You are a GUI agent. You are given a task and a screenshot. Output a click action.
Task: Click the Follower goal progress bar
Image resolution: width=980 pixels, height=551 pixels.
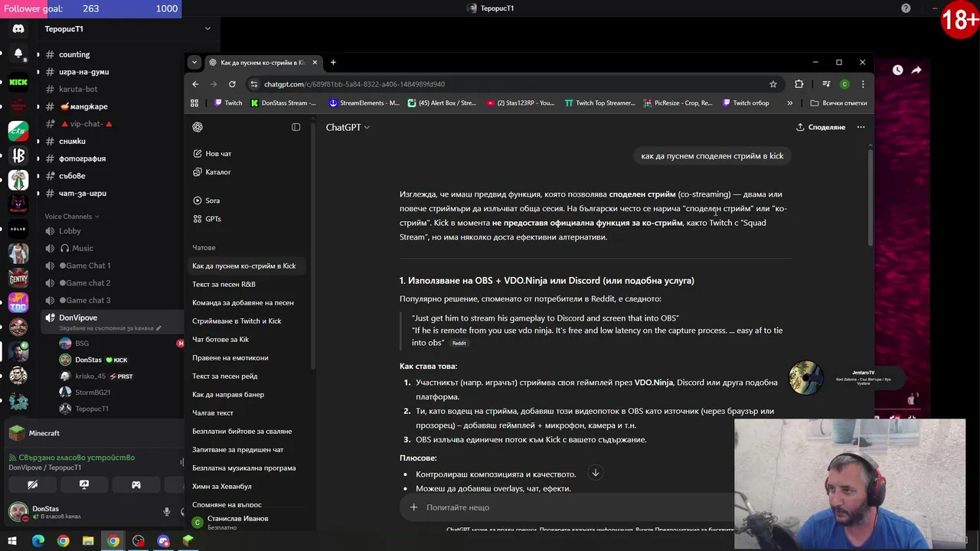click(x=90, y=8)
